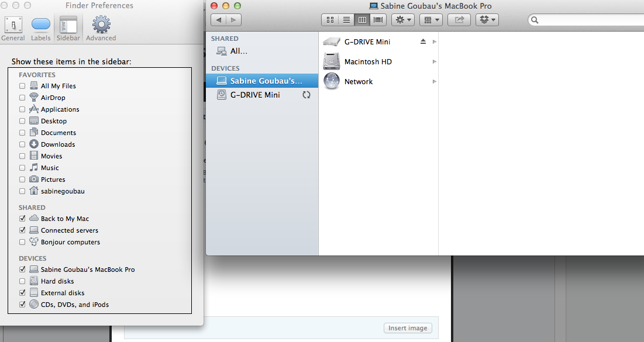Click the Finder search field
The width and height of the screenshot is (644, 342).
click(x=587, y=20)
